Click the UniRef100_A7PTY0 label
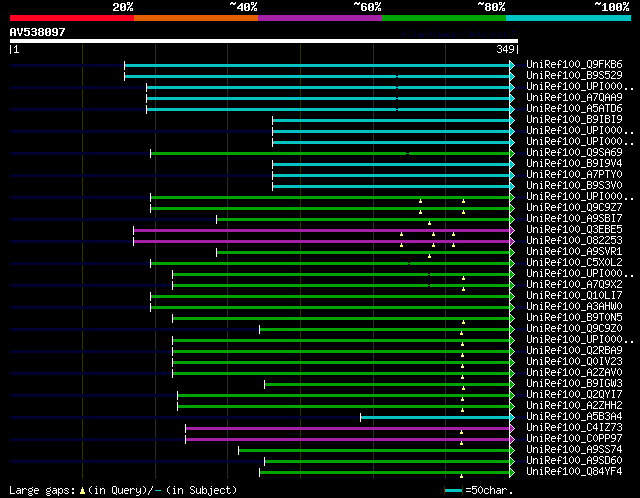 click(x=574, y=174)
